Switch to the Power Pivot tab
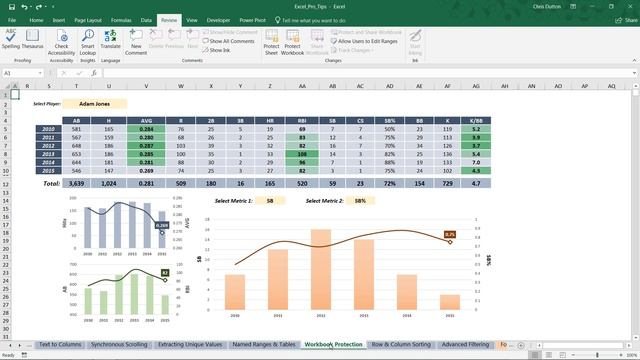The image size is (640, 360). coord(252,20)
